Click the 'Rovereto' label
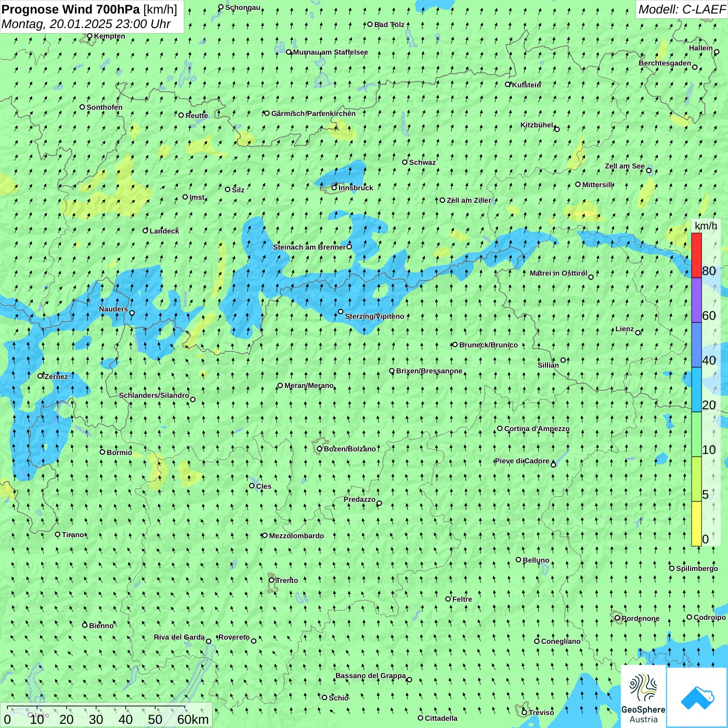Image resolution: width=728 pixels, height=728 pixels. (234, 637)
